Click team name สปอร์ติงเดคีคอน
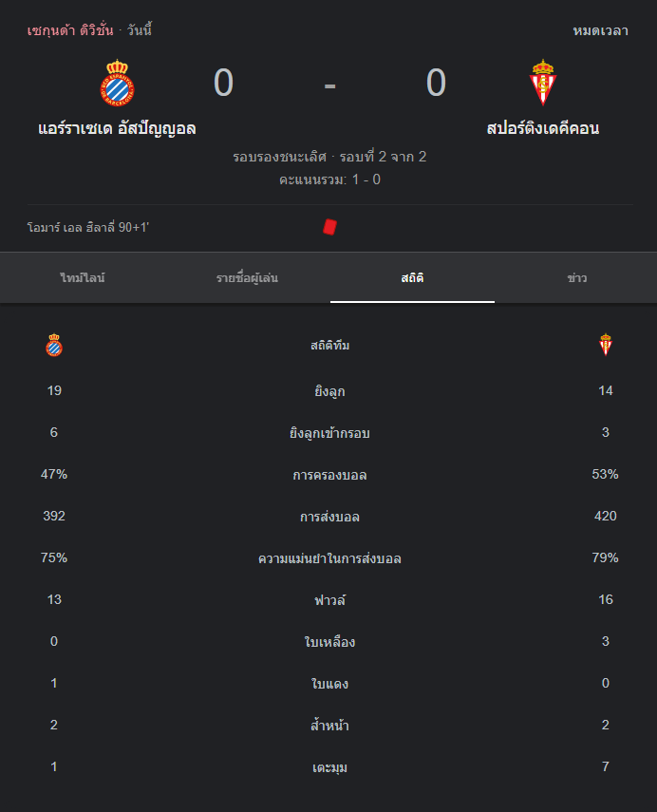Viewport: 657px width, 812px height. point(542,128)
